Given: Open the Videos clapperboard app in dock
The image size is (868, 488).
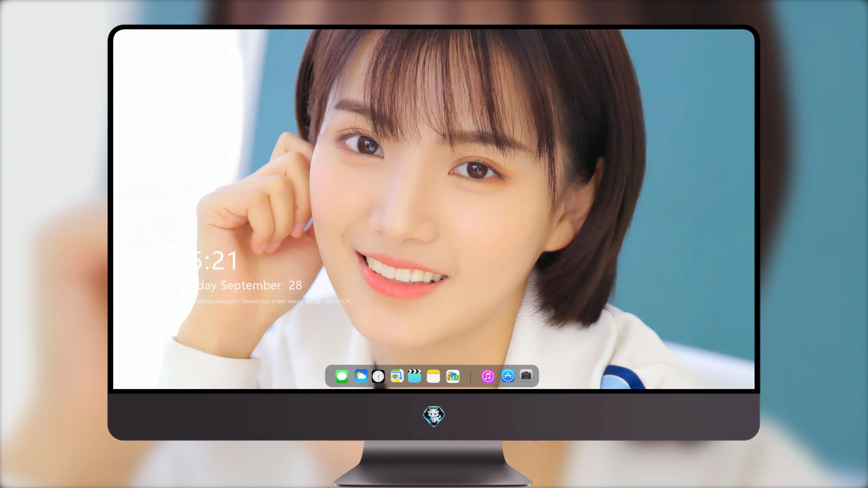Looking at the screenshot, I should pos(415,376).
